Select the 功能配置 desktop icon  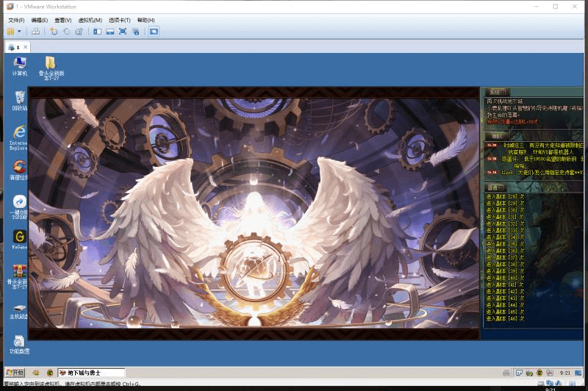pos(19,345)
